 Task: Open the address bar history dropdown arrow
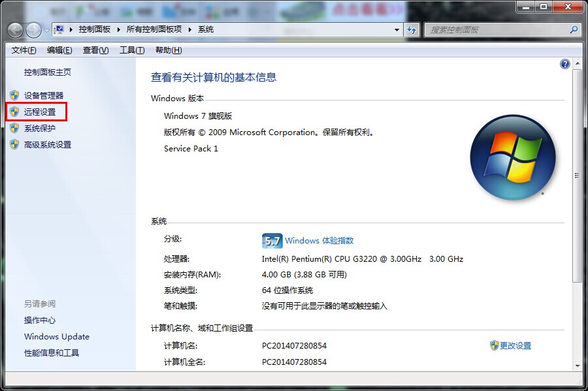tap(397, 30)
